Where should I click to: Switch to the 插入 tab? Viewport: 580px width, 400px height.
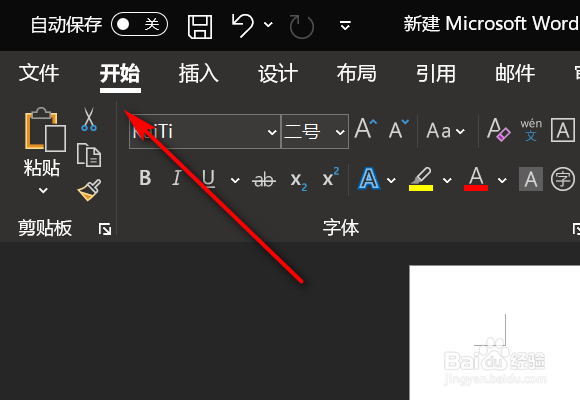coord(199,73)
